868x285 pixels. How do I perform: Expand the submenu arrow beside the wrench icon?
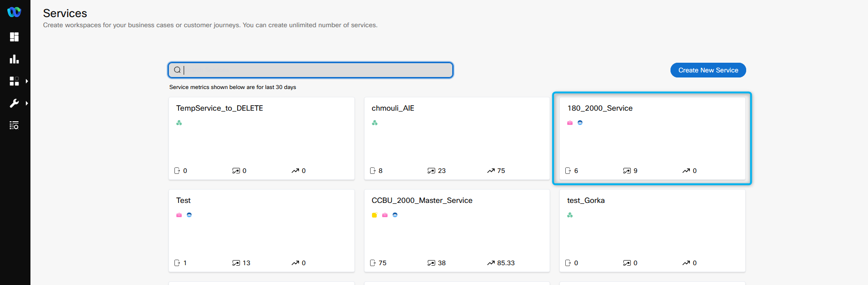27,103
